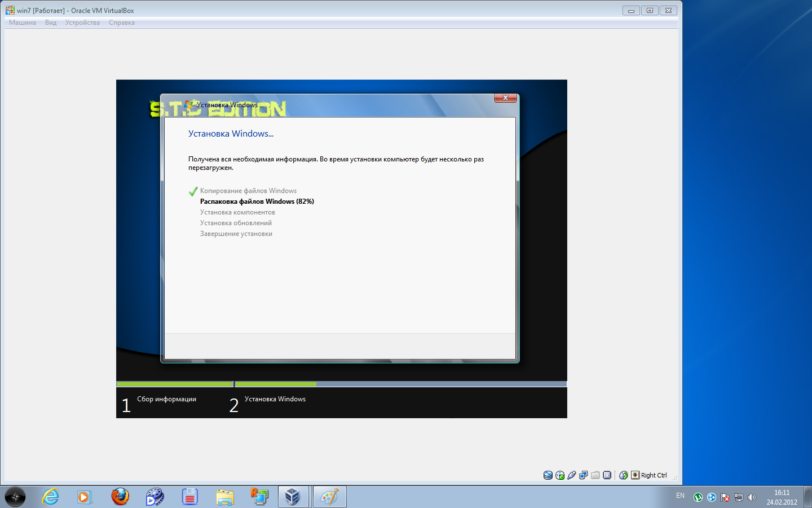Viewport: 812px width, 508px height.
Task: Open the blue floppy disk taskbar app
Action: [190, 497]
